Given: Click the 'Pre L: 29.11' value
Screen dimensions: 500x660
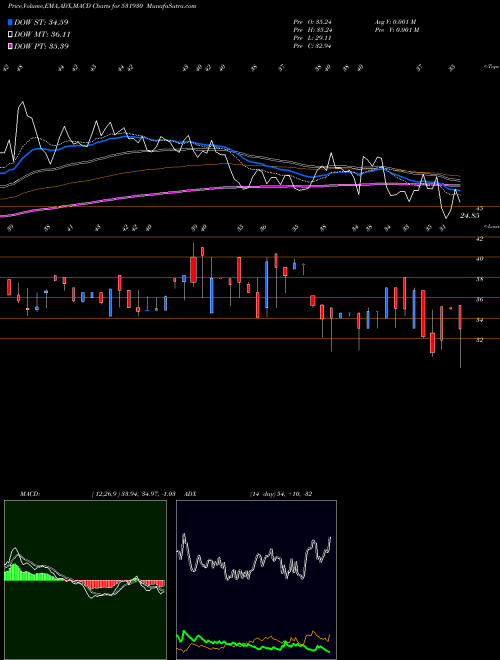Looking at the screenshot, I should 313,38.
